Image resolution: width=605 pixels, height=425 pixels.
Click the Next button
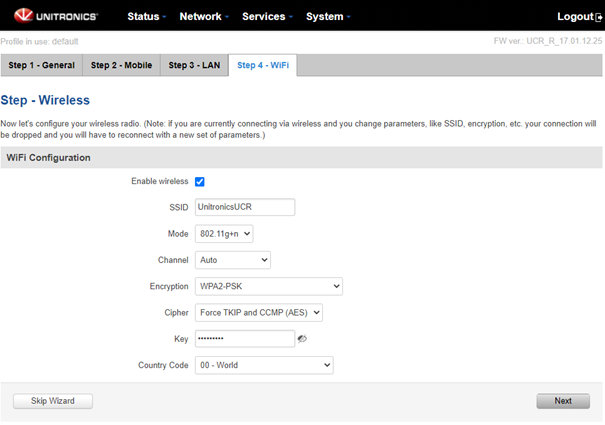coord(563,401)
